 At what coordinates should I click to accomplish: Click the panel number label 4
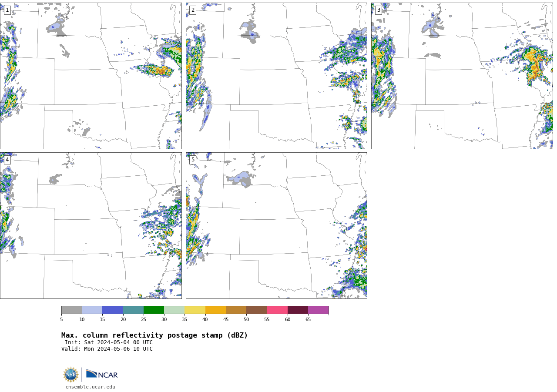pos(7,160)
